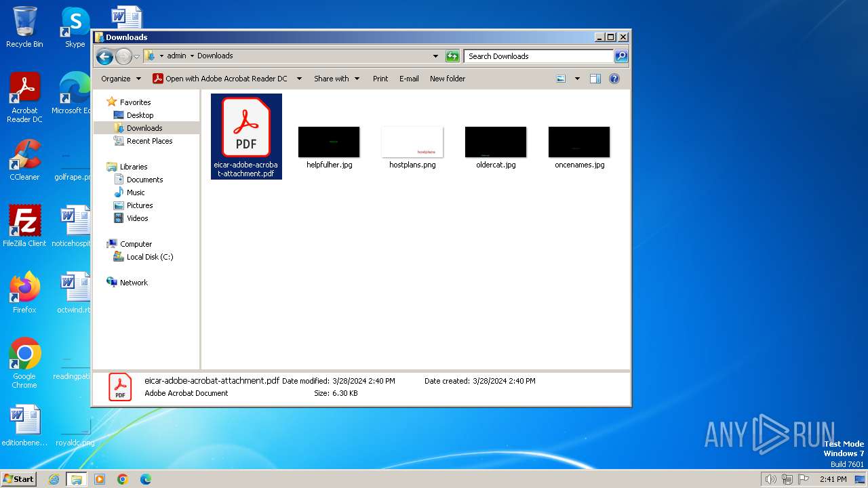Click the magnifier search icon

coord(621,56)
